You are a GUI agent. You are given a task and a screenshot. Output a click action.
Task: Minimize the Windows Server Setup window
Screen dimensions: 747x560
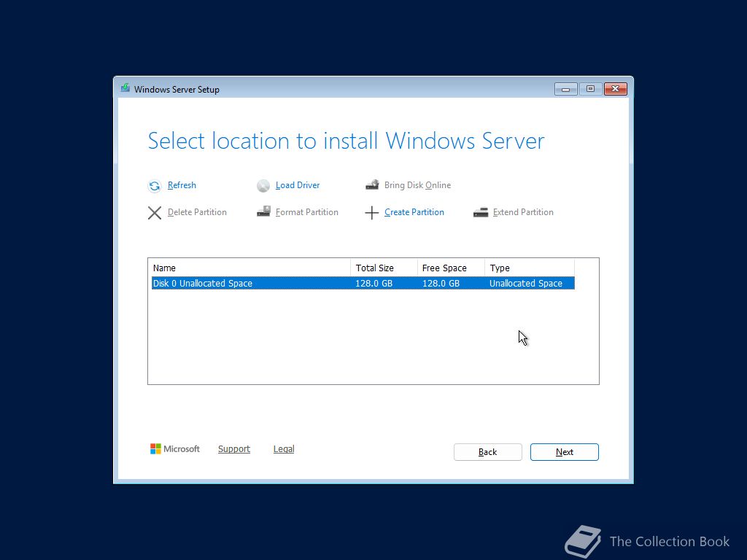point(566,89)
